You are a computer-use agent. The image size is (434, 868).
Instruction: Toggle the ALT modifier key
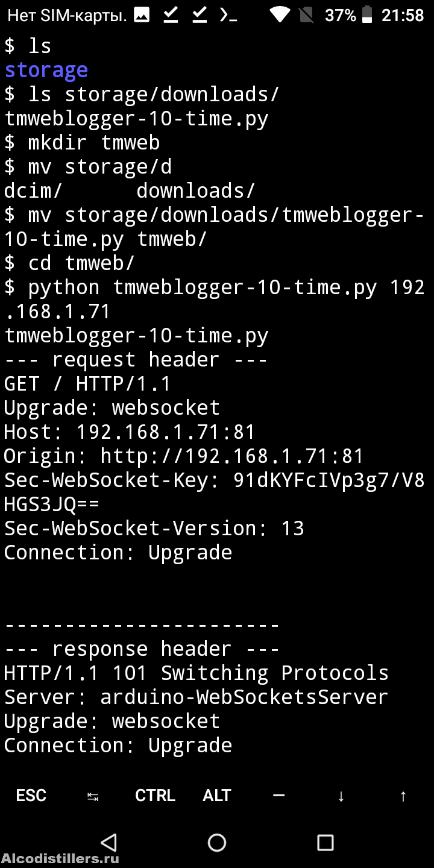click(217, 795)
